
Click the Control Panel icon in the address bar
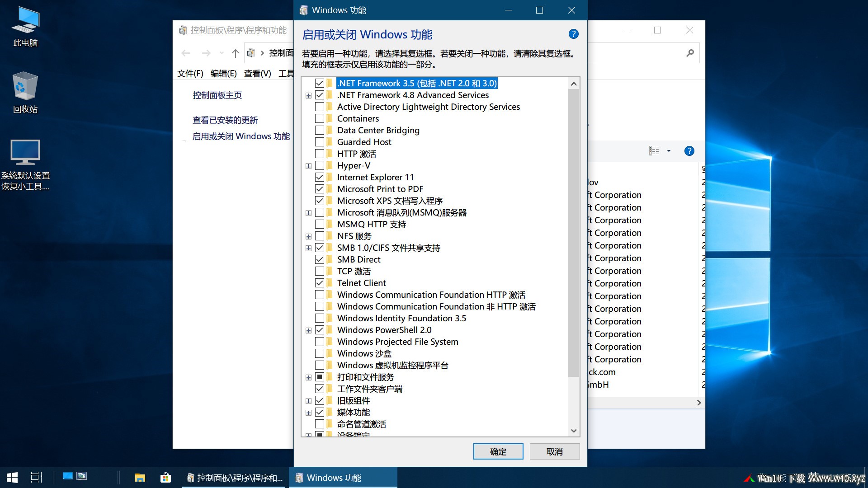coord(251,53)
